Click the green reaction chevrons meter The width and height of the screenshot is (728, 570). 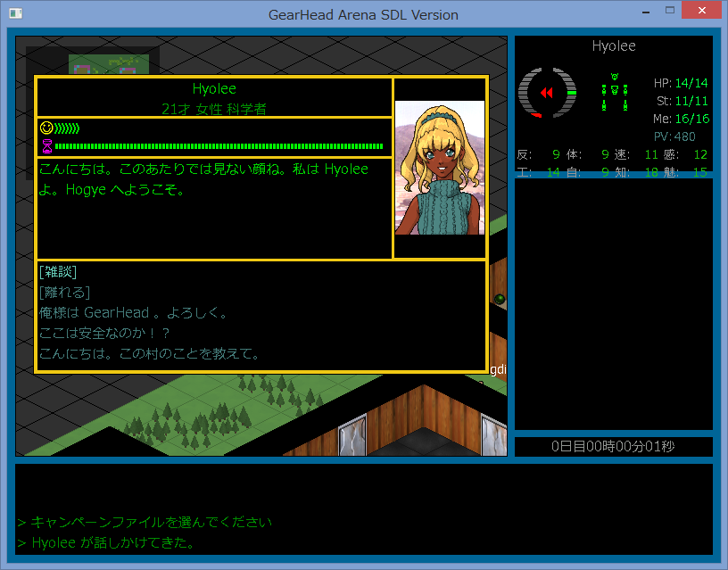tap(67, 128)
